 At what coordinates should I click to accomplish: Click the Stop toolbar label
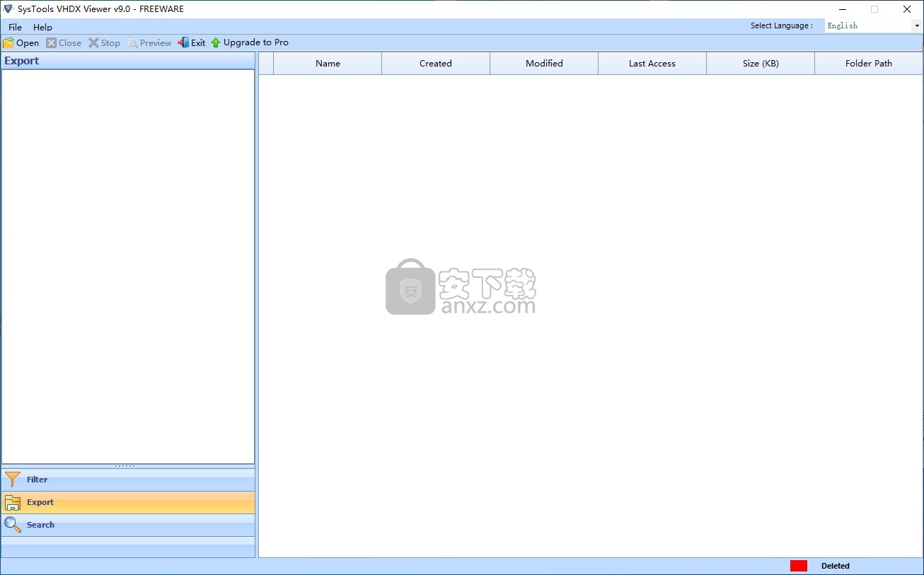coord(110,42)
